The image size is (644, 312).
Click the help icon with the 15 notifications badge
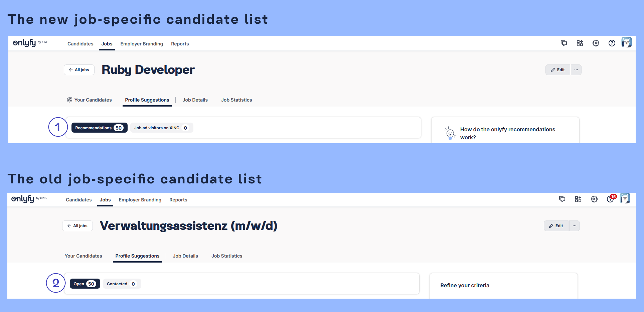611,199
